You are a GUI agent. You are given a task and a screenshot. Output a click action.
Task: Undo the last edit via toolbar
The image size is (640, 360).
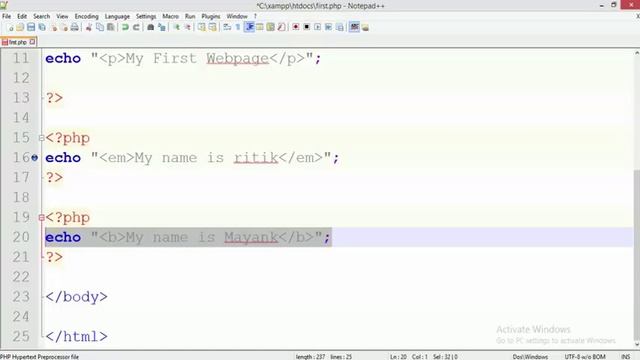pyautogui.click(x=125, y=27)
